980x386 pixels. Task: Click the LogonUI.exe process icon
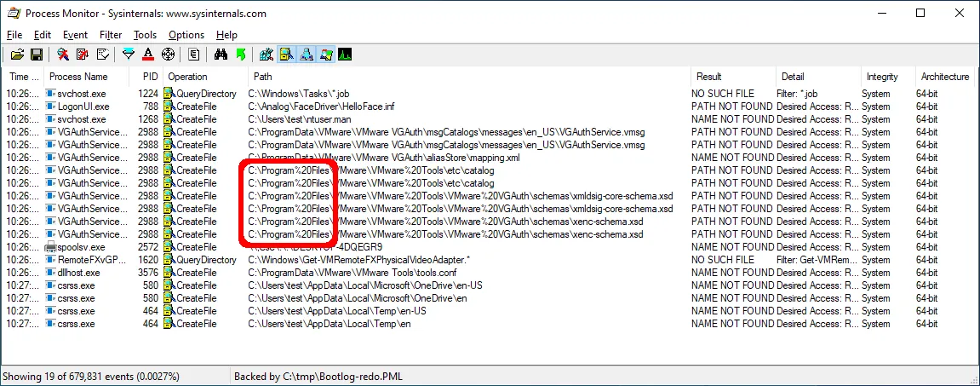click(x=50, y=107)
